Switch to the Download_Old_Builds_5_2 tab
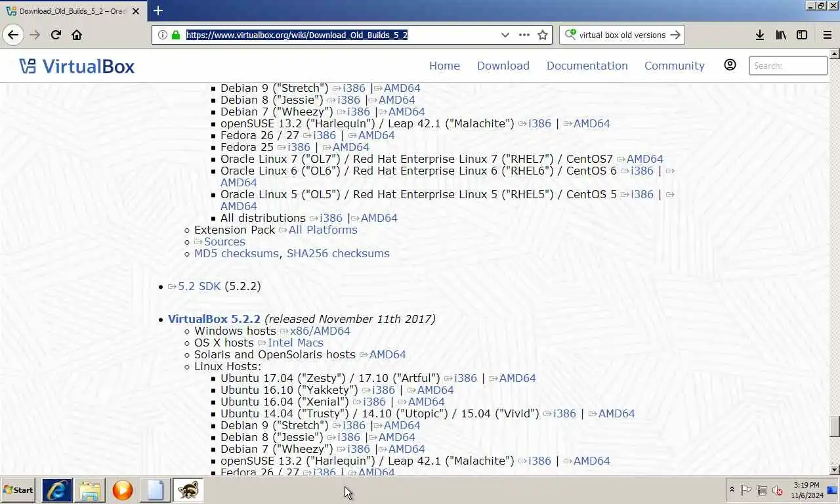 [x=73, y=11]
